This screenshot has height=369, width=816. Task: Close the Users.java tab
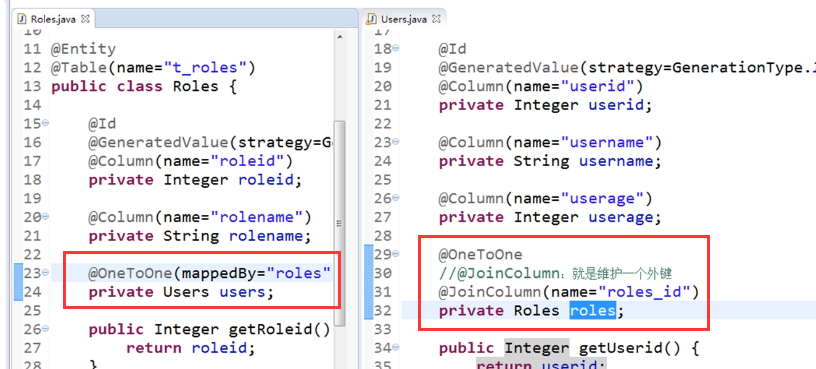[436, 19]
